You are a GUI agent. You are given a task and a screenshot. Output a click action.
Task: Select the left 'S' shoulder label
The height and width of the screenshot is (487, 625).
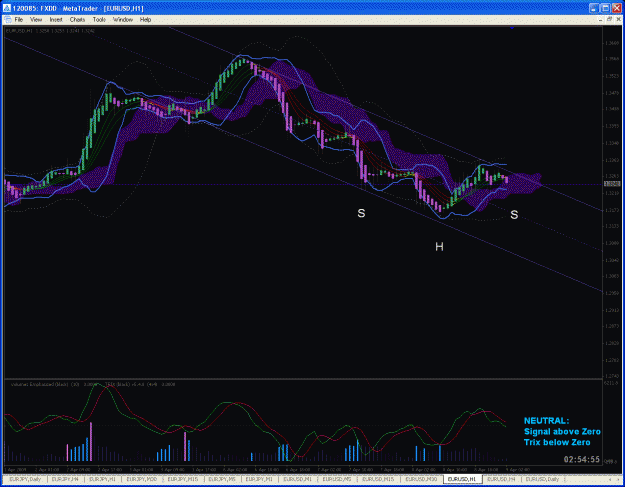(x=361, y=213)
